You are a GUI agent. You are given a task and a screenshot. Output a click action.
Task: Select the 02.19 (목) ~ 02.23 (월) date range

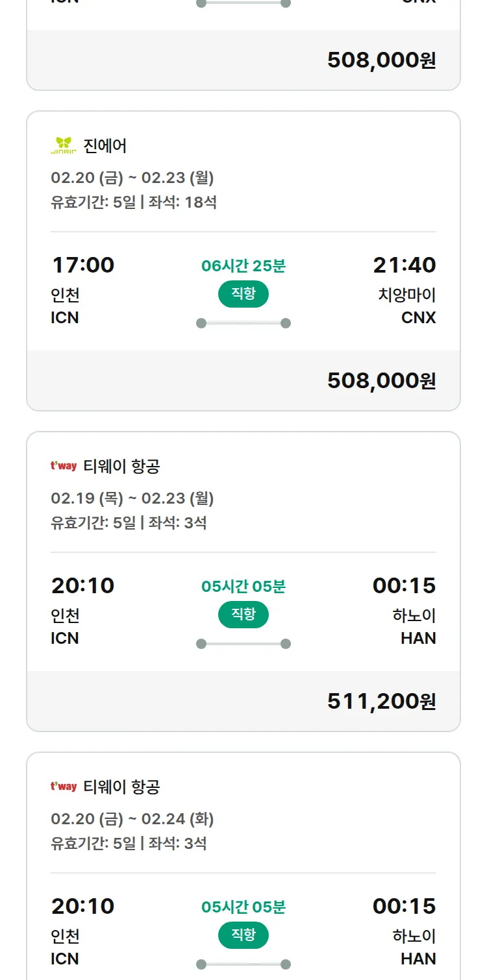132,498
